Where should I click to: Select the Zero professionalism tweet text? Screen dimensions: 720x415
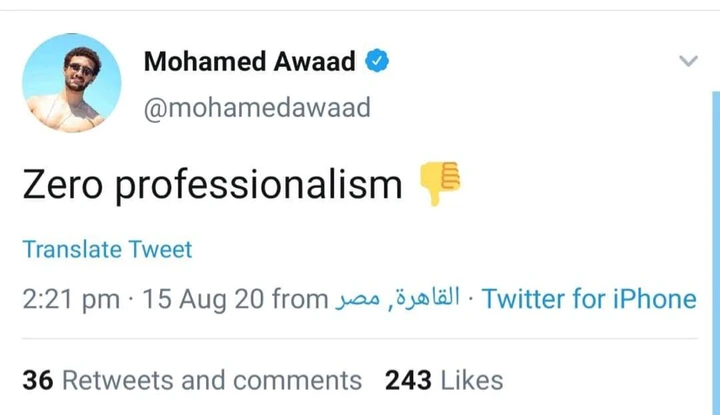[x=213, y=185]
